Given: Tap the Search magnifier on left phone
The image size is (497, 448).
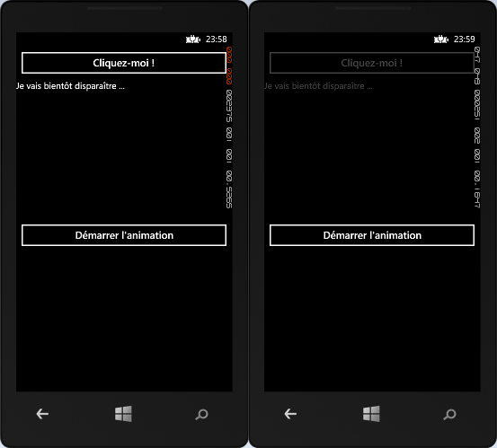Looking at the screenshot, I should (x=201, y=415).
